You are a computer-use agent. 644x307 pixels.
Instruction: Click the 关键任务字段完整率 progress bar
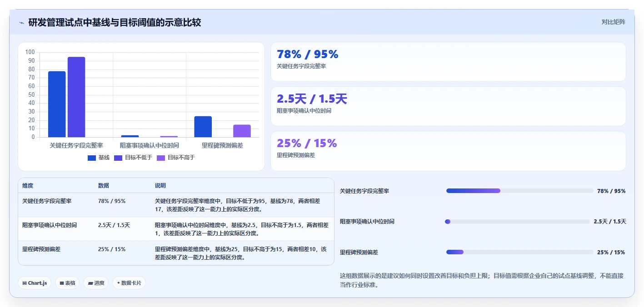pos(520,191)
